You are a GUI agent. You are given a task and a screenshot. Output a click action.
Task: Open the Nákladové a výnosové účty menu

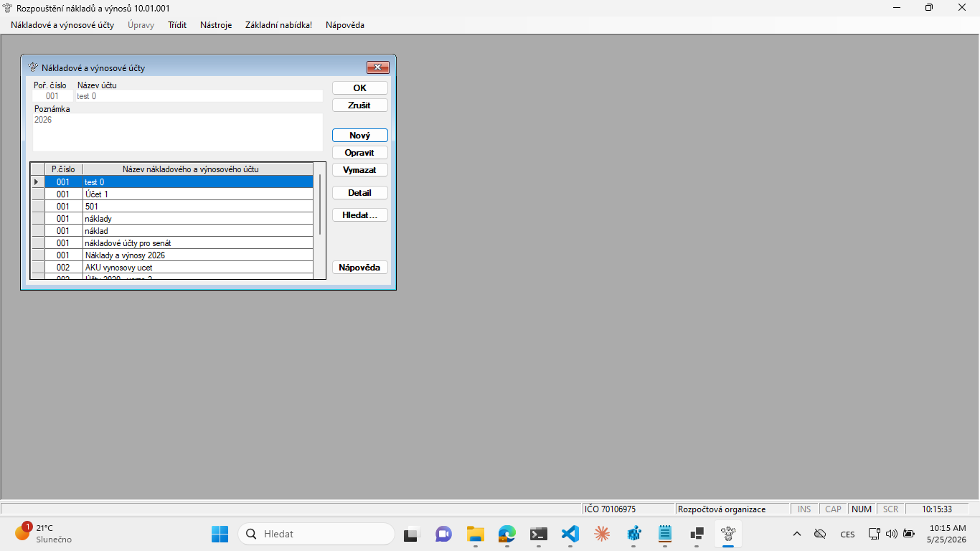[62, 25]
